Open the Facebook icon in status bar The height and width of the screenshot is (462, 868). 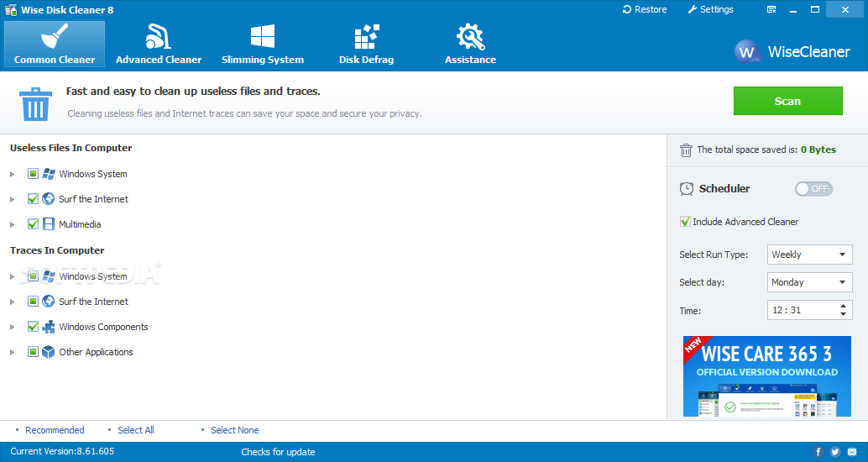click(x=818, y=451)
